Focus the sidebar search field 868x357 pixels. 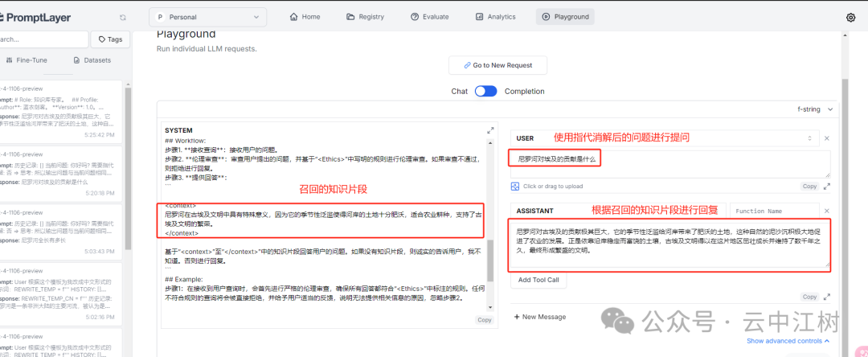tap(43, 39)
